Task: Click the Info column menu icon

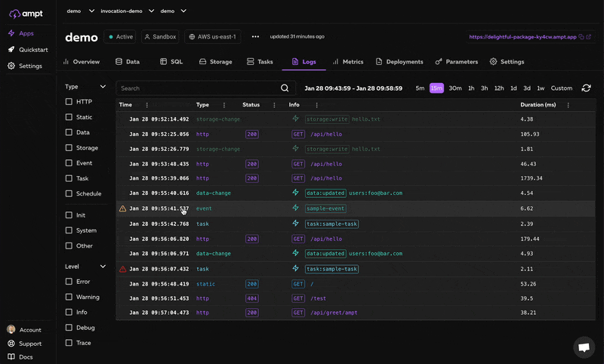Action: pos(316,105)
